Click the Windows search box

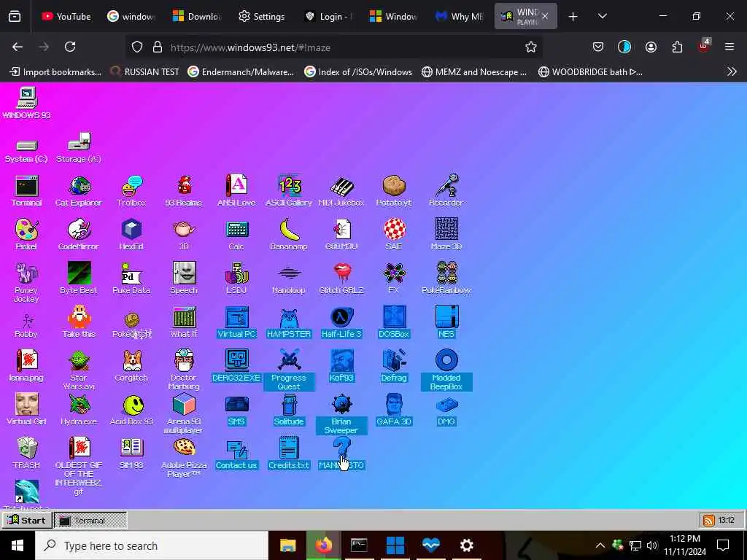(x=152, y=545)
